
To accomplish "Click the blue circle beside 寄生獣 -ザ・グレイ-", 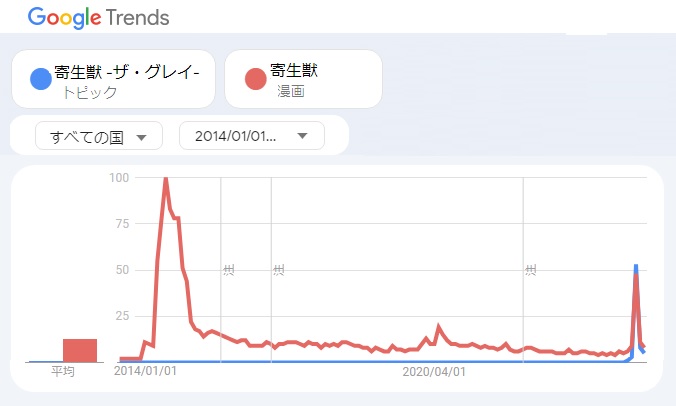I will [x=40, y=78].
